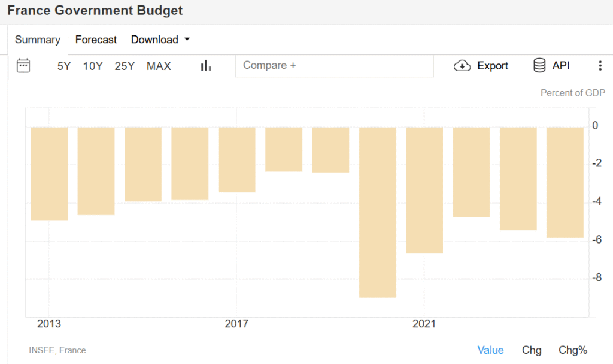
Task: Expand the Download dropdown menu
Action: click(x=160, y=40)
